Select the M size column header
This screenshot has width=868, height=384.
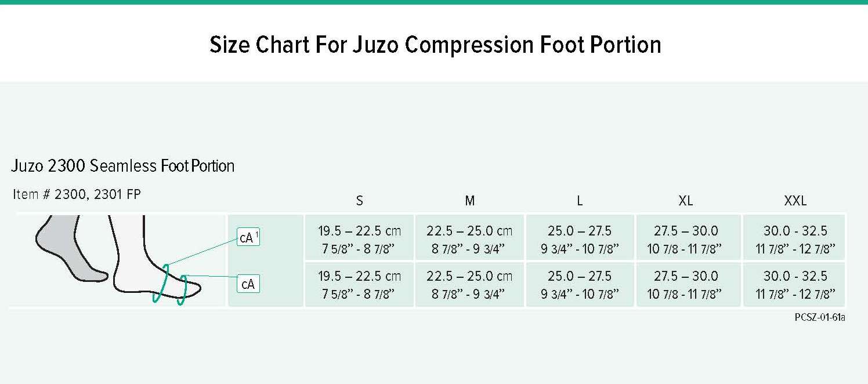pos(470,201)
